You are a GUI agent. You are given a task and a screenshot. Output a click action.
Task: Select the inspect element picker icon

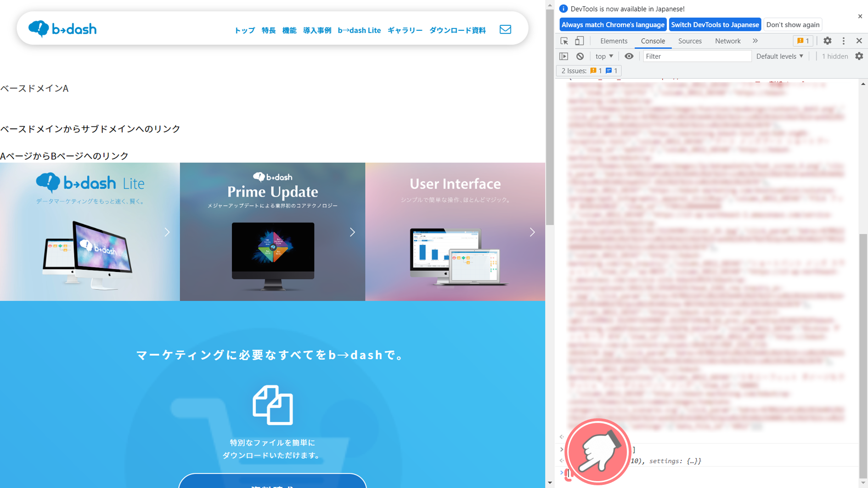564,41
